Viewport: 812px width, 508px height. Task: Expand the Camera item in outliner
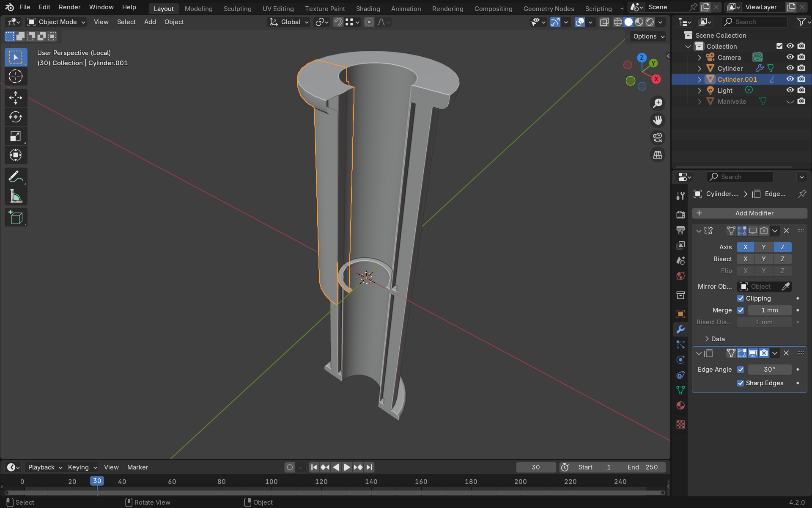pos(699,58)
